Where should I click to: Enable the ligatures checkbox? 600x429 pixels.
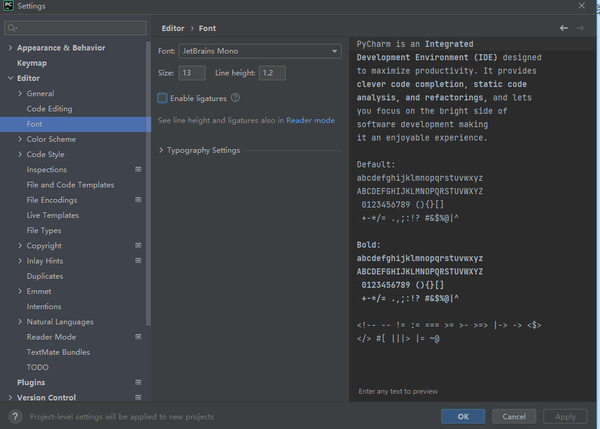[163, 98]
